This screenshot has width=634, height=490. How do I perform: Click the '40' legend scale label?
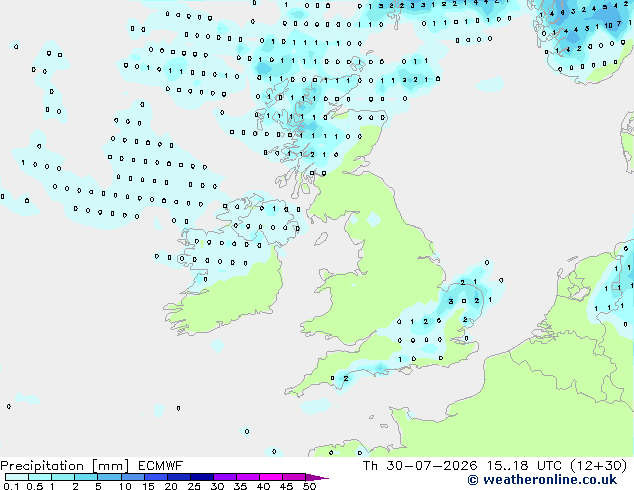pos(263,486)
